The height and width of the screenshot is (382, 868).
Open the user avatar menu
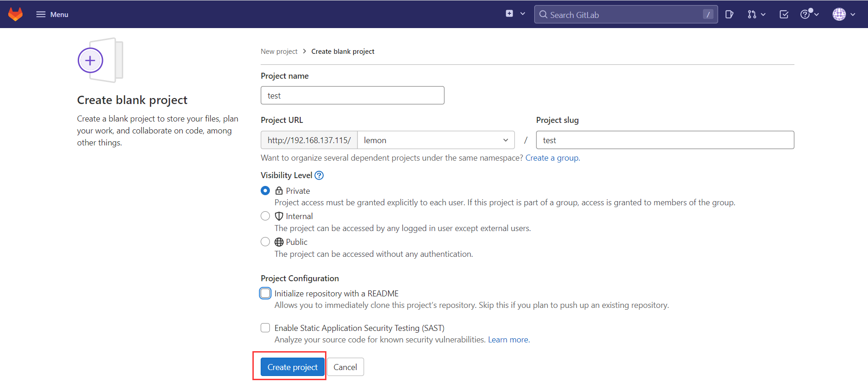[839, 14]
